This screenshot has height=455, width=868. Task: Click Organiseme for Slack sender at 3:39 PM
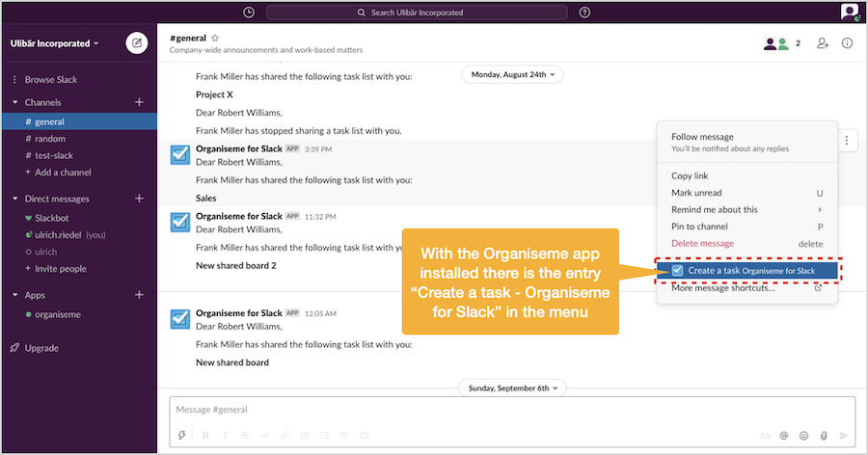pos(239,148)
